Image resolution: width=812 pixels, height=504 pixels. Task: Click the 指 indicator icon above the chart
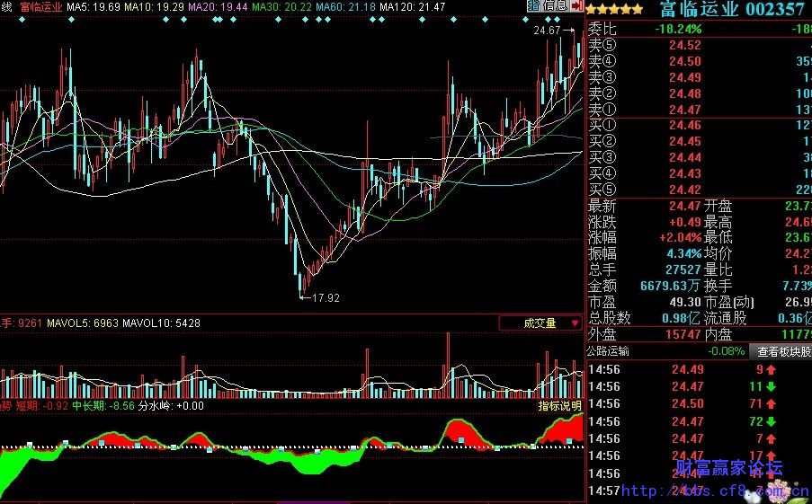[533, 6]
